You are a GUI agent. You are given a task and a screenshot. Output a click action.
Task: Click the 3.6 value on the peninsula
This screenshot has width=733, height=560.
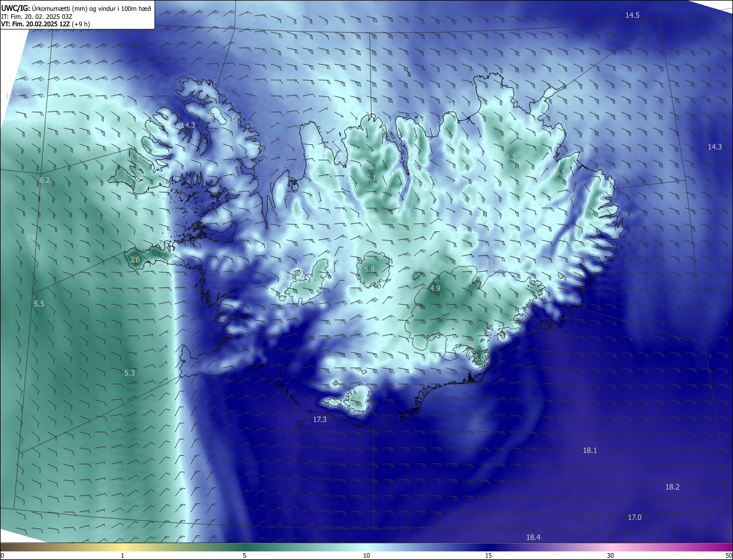[135, 260]
